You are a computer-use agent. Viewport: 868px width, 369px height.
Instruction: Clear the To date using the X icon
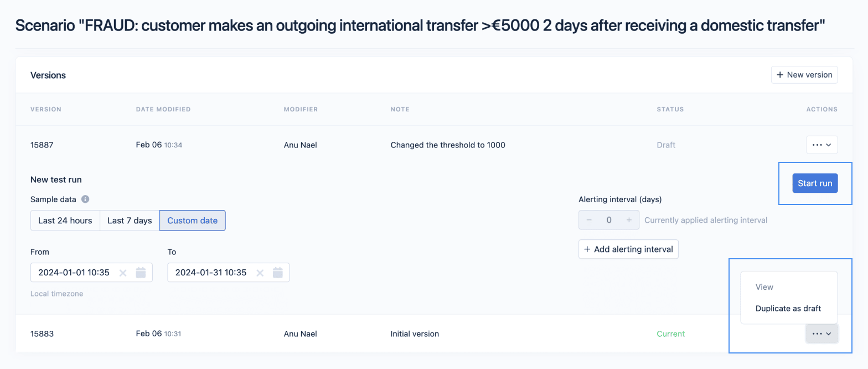click(260, 272)
